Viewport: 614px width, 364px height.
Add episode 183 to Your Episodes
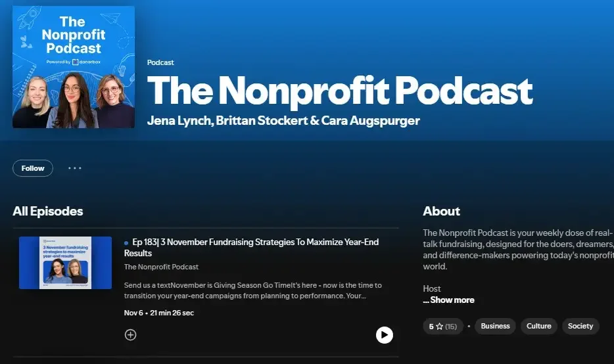coord(130,335)
